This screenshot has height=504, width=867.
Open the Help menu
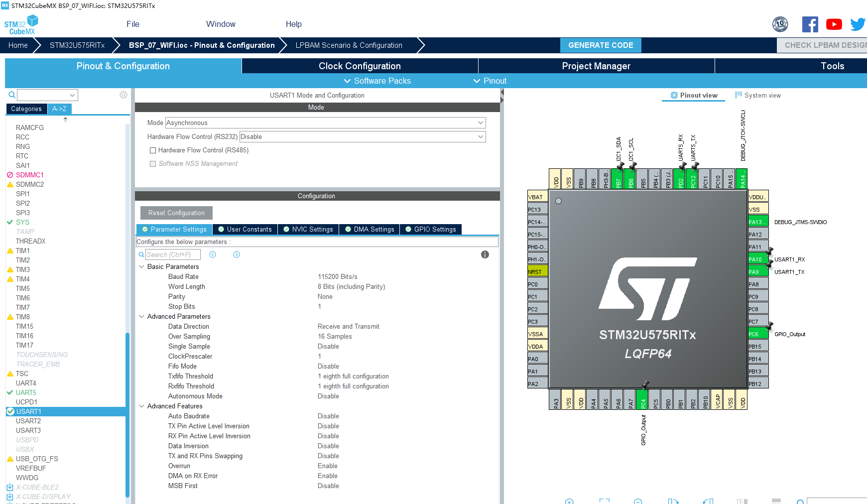(x=293, y=24)
